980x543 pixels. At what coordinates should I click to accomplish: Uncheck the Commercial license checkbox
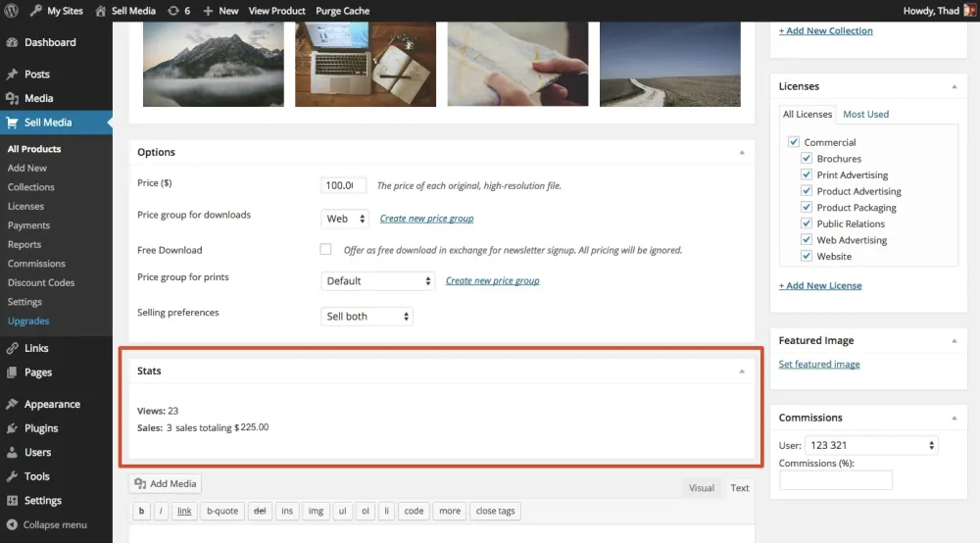[x=794, y=142]
